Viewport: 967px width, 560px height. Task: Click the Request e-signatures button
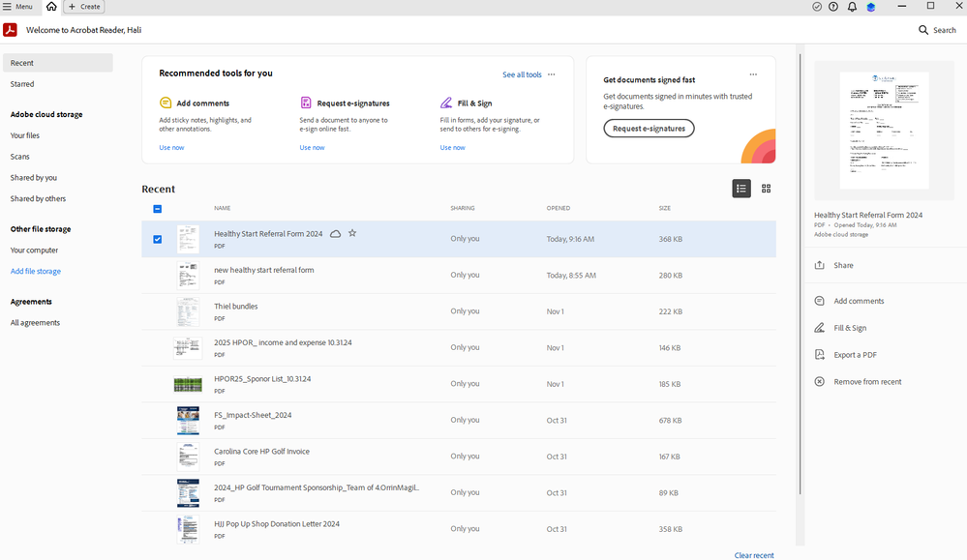pos(649,128)
